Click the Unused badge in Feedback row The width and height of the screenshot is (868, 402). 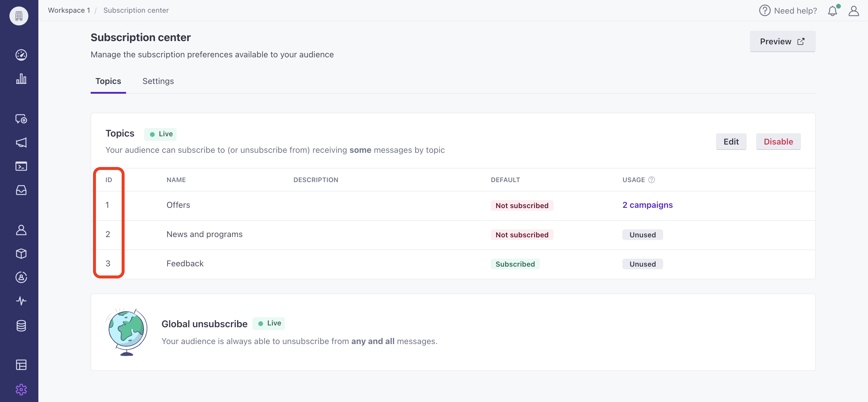[x=642, y=264]
